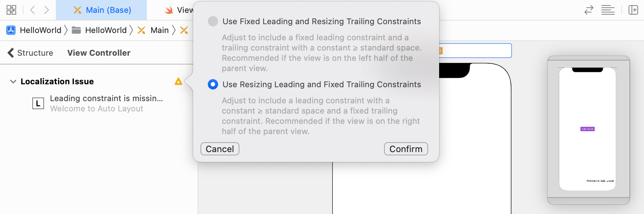The image size is (644, 214).
Task: Click the Confirm button
Action: [406, 149]
